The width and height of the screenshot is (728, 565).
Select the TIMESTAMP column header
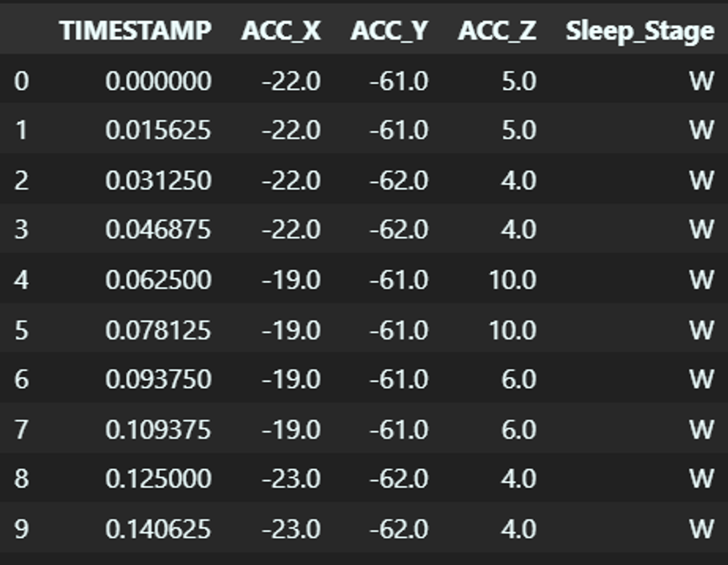(x=136, y=30)
